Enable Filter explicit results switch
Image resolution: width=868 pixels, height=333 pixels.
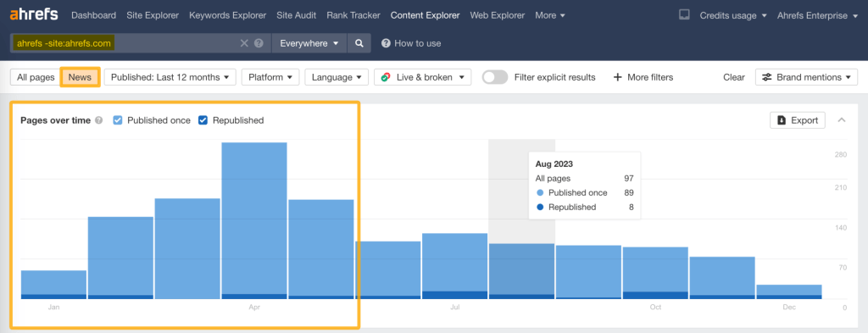[x=495, y=77]
